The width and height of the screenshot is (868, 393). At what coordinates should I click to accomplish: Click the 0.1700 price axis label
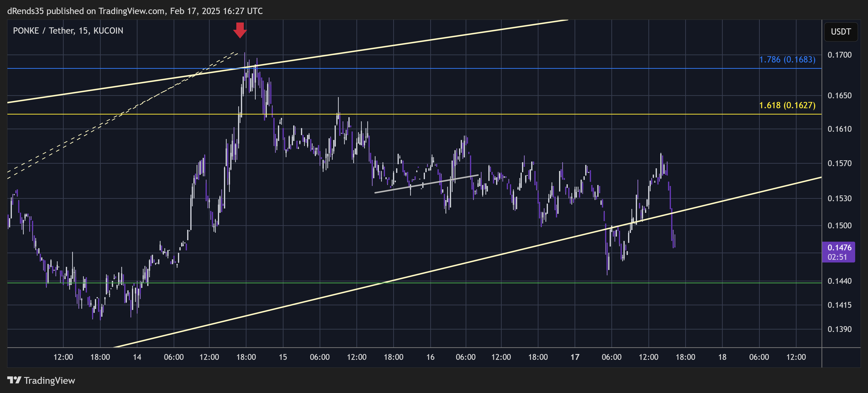tap(839, 55)
